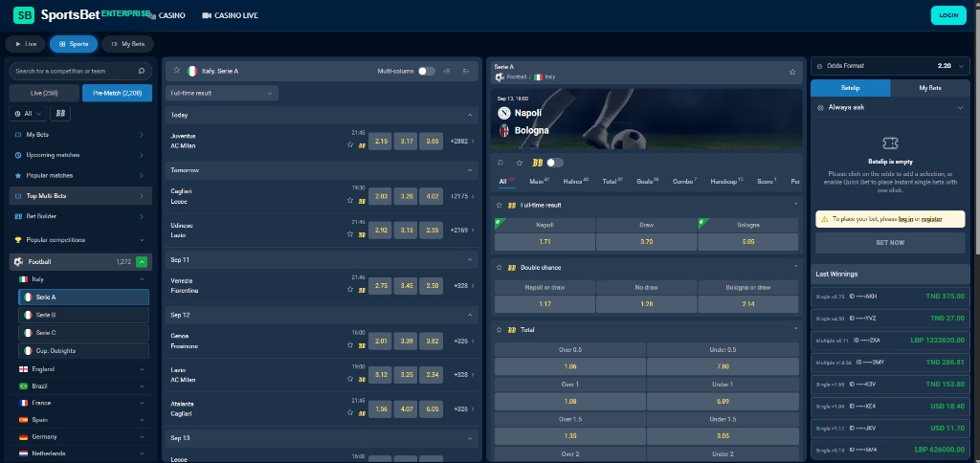Click the register link in betslip notice
This screenshot has width=980, height=463.
[x=932, y=219]
